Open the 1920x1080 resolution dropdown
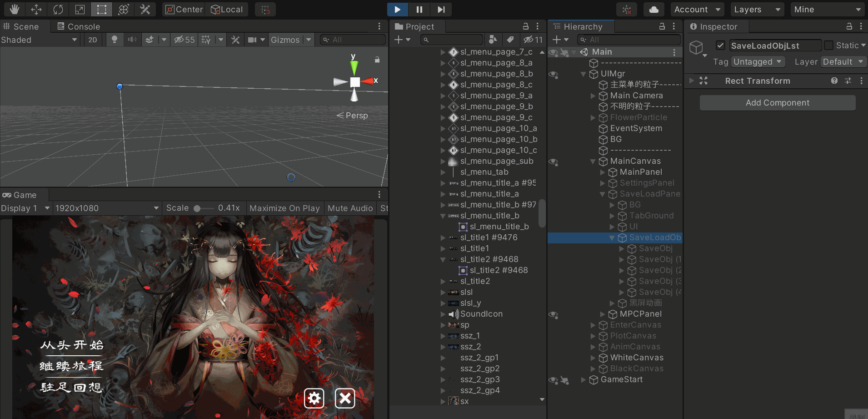This screenshot has width=868, height=419. click(x=107, y=208)
